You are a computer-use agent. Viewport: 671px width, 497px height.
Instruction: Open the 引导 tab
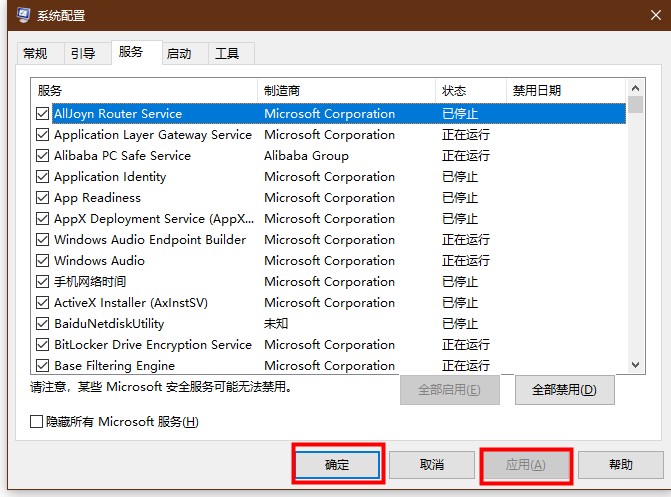[83, 53]
